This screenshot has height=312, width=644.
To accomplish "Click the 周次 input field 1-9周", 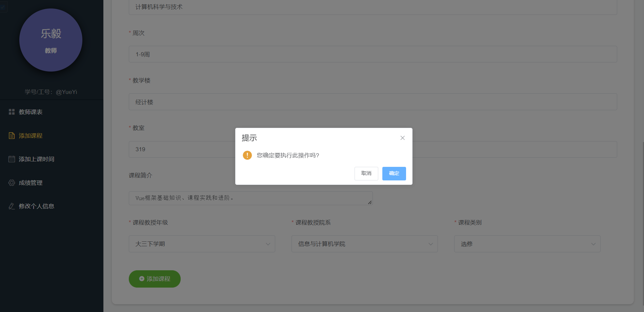I will [x=373, y=54].
